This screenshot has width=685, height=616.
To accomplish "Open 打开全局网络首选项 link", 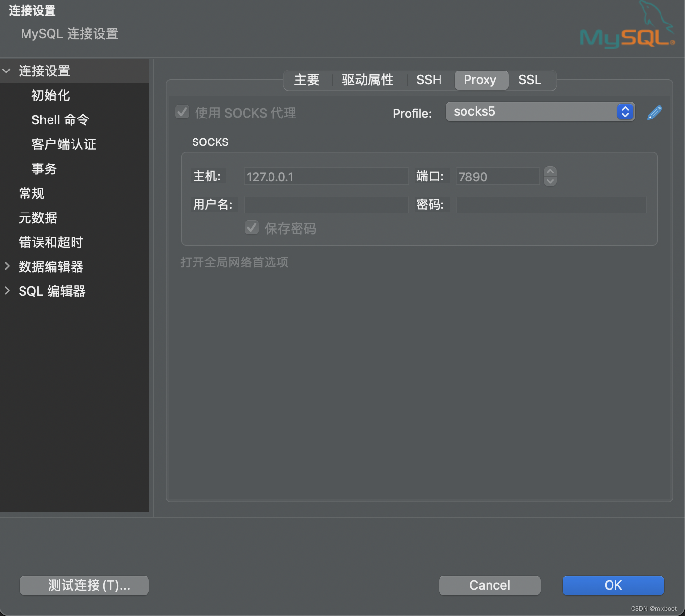I will tap(234, 262).
